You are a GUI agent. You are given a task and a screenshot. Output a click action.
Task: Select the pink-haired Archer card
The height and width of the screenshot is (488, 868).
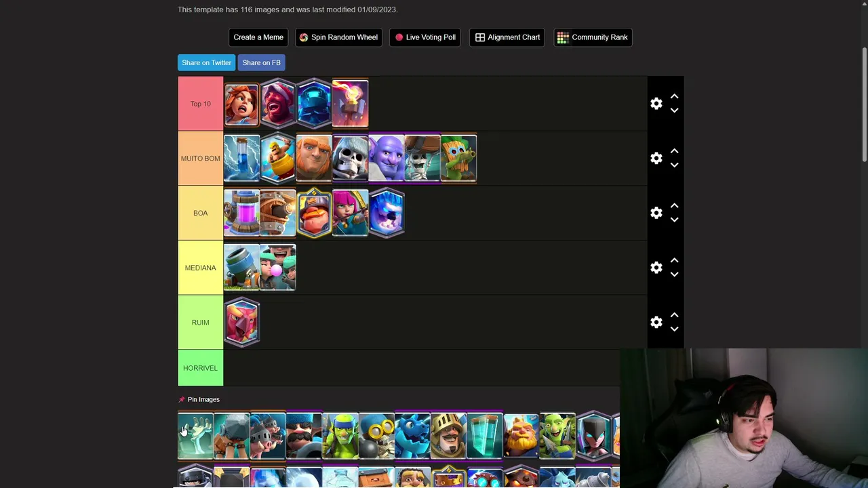click(350, 213)
